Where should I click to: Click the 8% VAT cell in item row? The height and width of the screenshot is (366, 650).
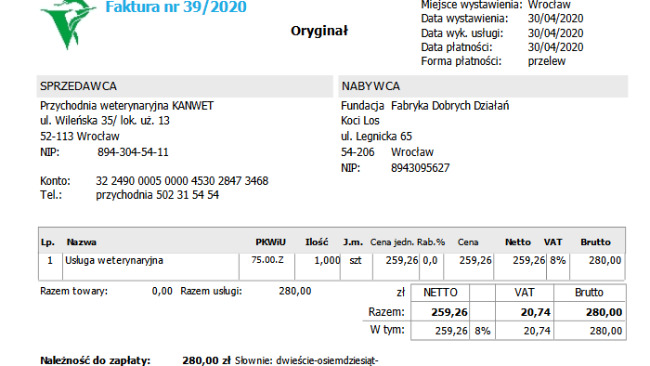(558, 260)
